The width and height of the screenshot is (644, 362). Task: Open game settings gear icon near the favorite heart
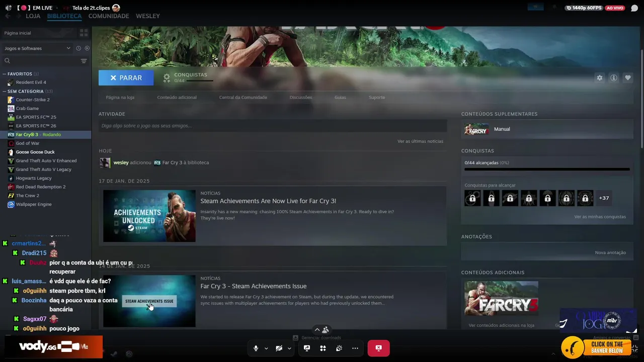click(x=599, y=78)
